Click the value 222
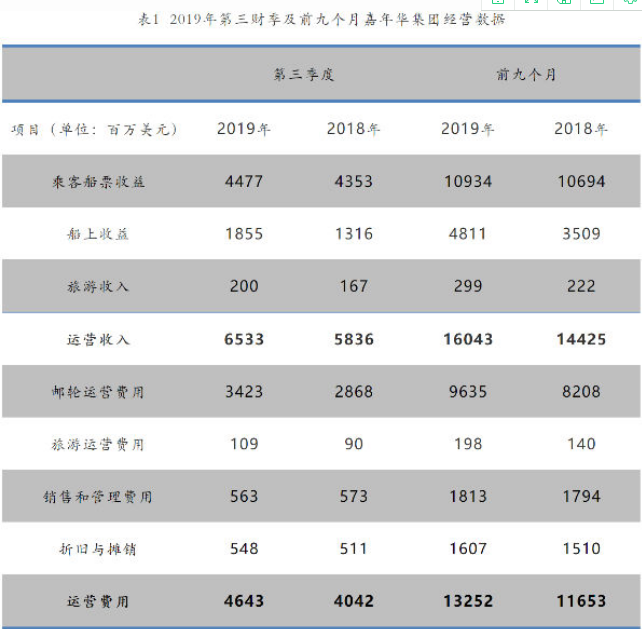The image size is (642, 629). (581, 286)
